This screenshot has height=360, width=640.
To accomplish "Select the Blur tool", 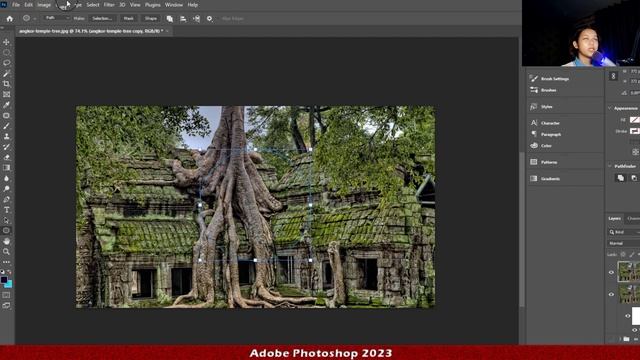I will coord(6,178).
